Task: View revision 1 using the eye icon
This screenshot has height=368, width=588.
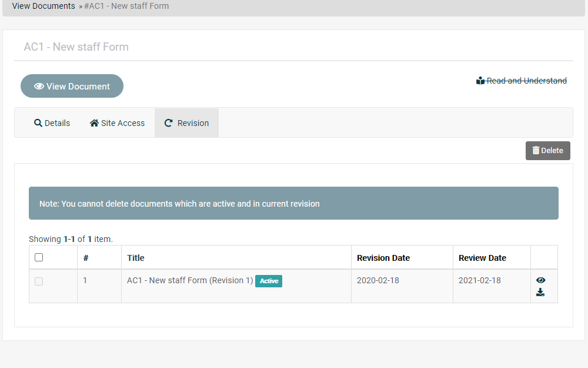Action: pyautogui.click(x=540, y=280)
